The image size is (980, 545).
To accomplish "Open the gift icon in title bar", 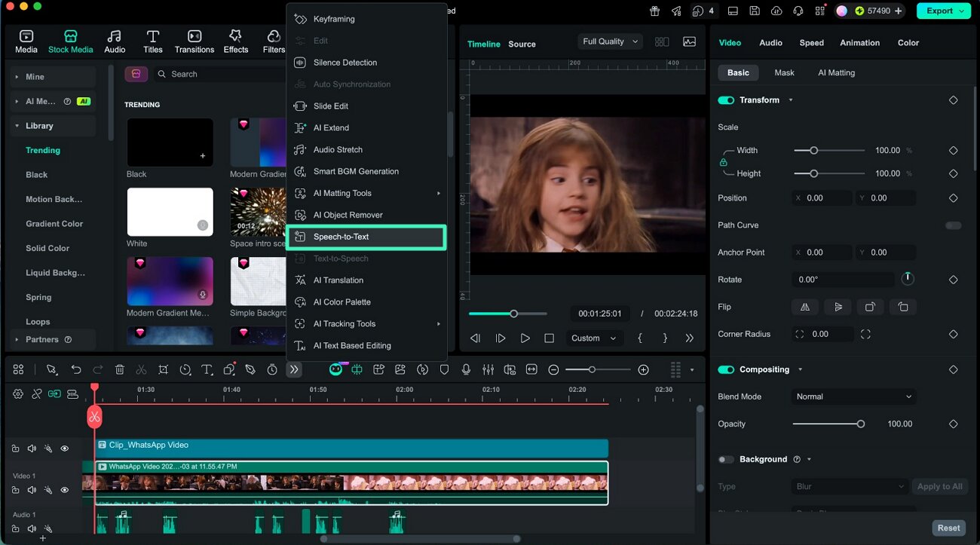I will pyautogui.click(x=654, y=11).
